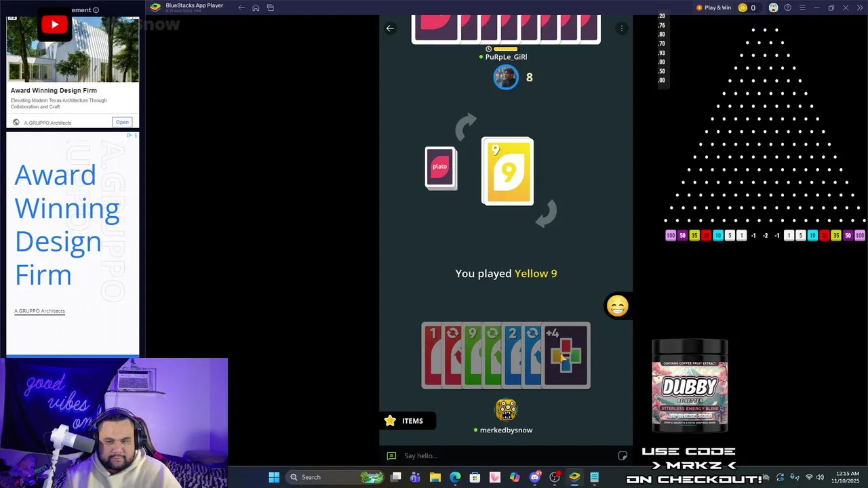Click the Yellow 9 discard pile card
The image size is (868, 488).
click(x=507, y=171)
